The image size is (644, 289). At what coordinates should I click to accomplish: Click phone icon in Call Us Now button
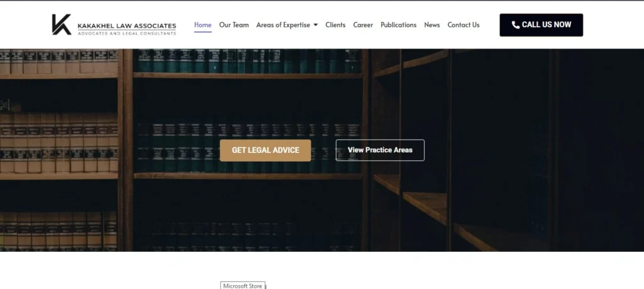tap(516, 25)
